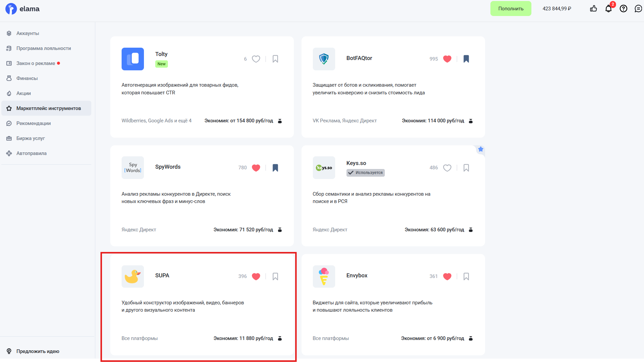Image resolution: width=644 pixels, height=362 pixels.
Task: Click the Tolty tool logo
Action: point(133,59)
